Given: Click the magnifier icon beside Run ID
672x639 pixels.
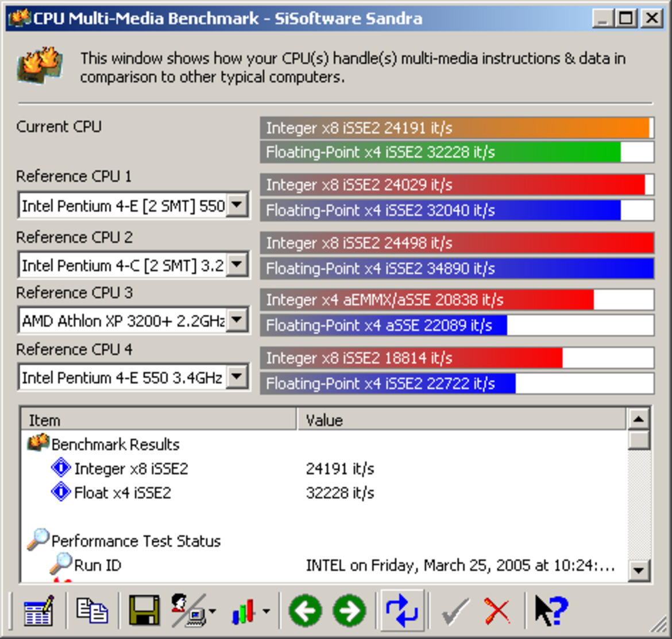Looking at the screenshot, I should click(60, 564).
